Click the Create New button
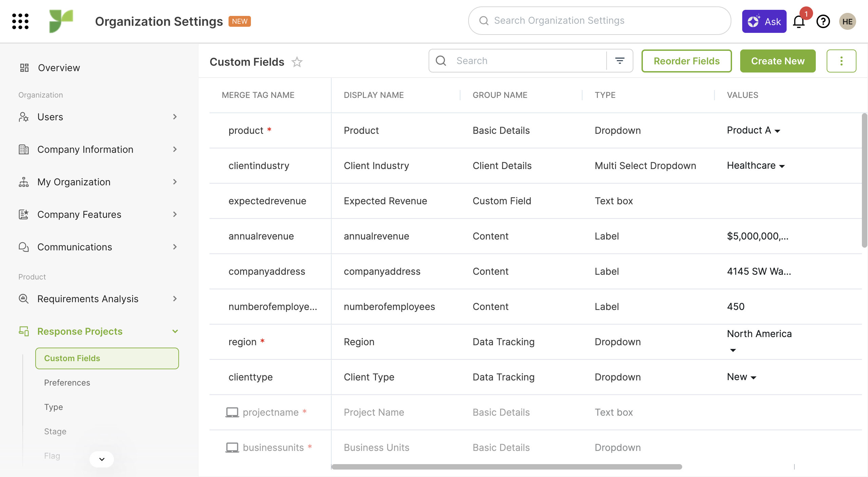868x477 pixels. click(777, 61)
